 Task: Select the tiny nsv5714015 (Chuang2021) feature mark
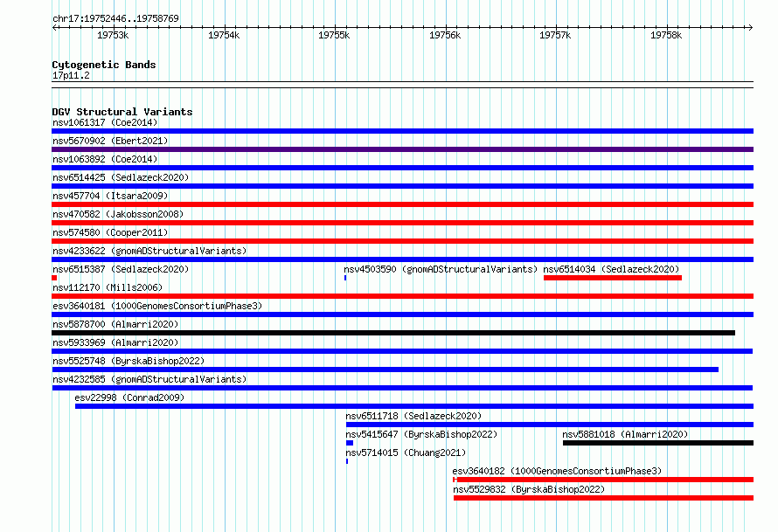tap(347, 461)
